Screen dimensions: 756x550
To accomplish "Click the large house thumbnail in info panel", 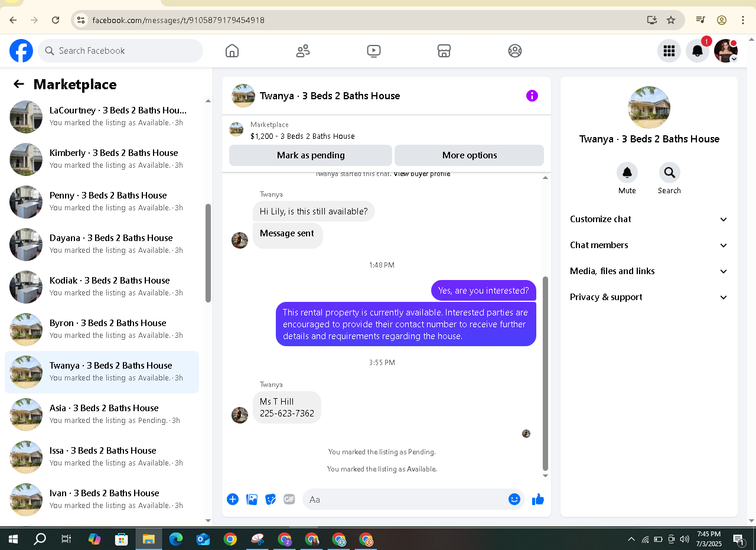I will pos(649,108).
